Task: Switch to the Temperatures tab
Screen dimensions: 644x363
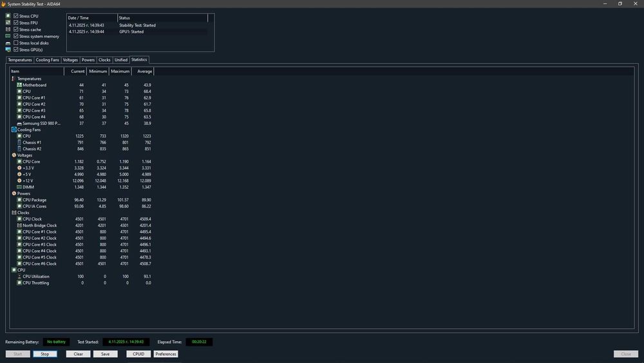Action: (20, 60)
